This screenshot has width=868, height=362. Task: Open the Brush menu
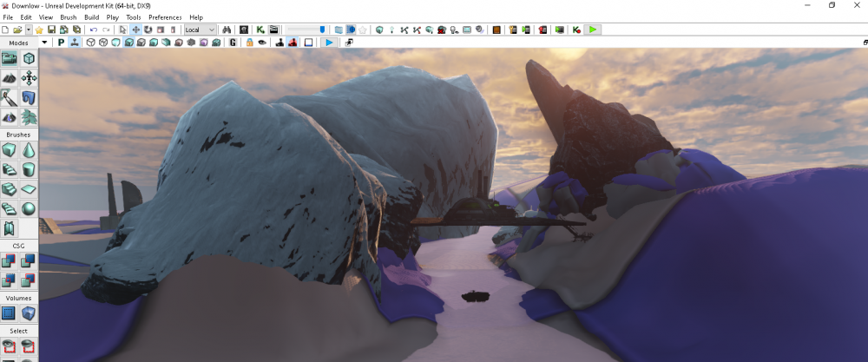pyautogui.click(x=68, y=17)
